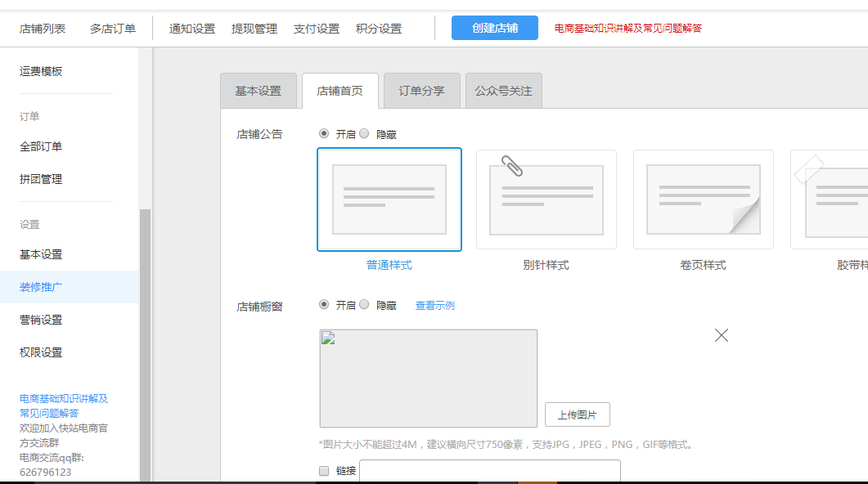Open 提现管理 in the top navigation

254,29
